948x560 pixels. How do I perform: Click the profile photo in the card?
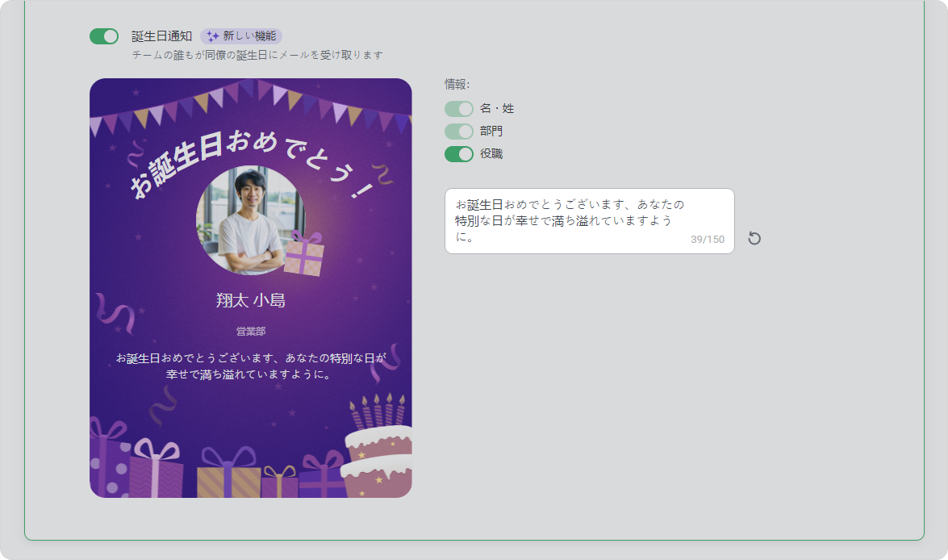(x=251, y=220)
